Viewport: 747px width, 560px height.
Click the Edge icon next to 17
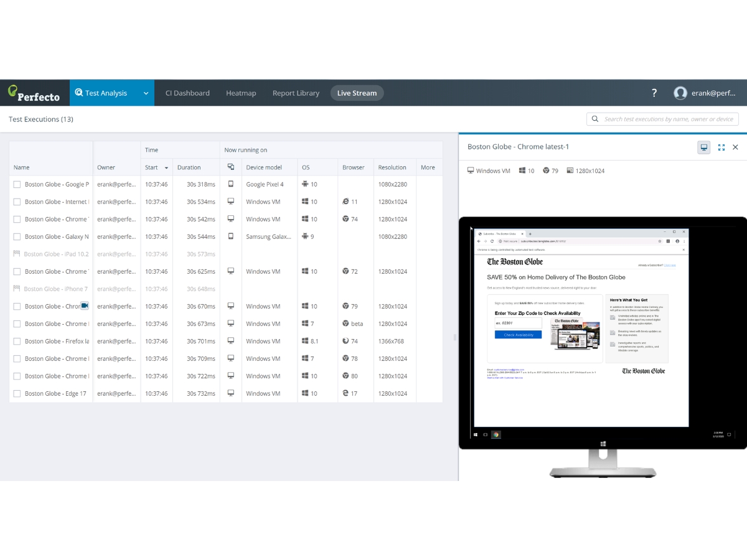tap(345, 393)
